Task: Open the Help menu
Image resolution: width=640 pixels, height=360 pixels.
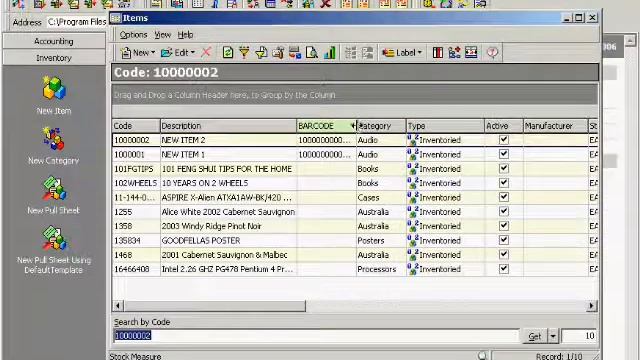Action: [x=185, y=35]
